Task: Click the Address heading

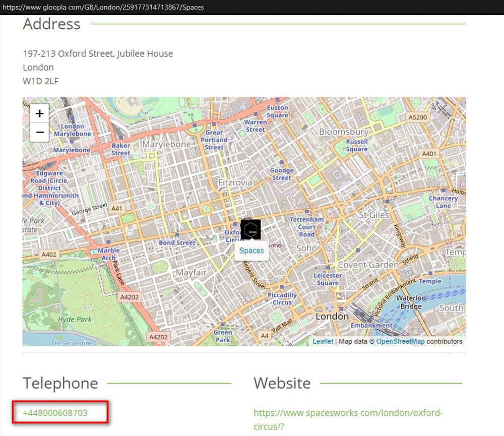Action: (x=52, y=24)
